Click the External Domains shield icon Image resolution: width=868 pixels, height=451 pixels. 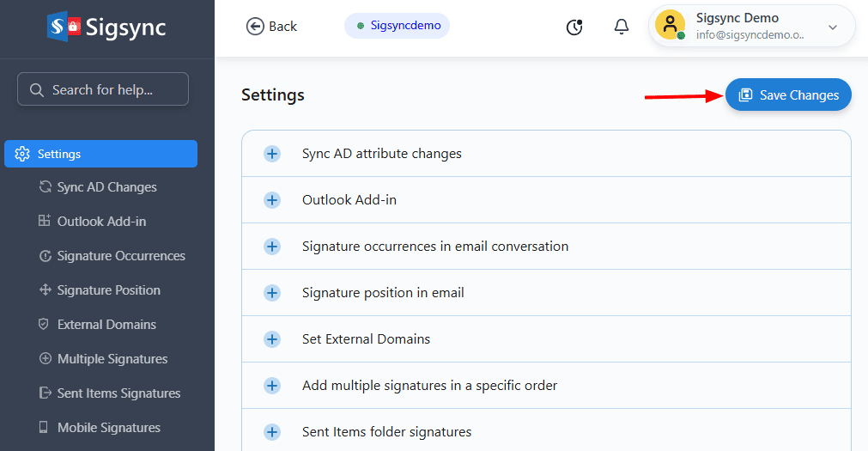pyautogui.click(x=44, y=325)
